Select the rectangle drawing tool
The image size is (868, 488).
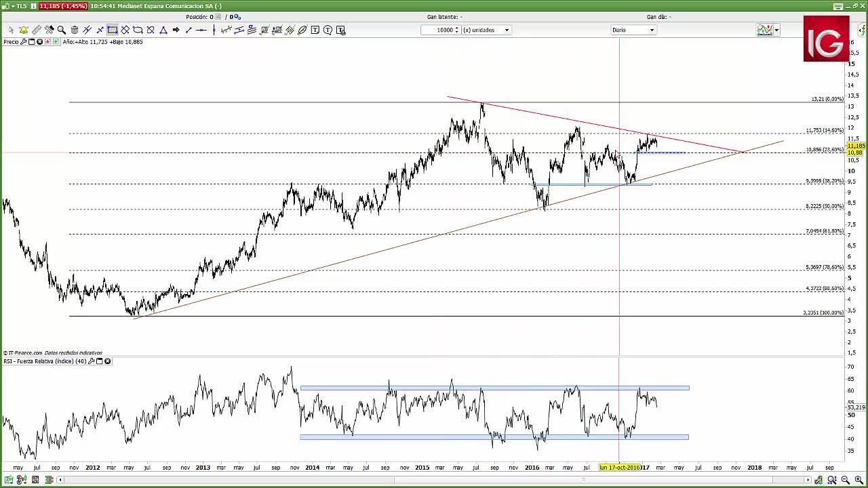point(112,30)
